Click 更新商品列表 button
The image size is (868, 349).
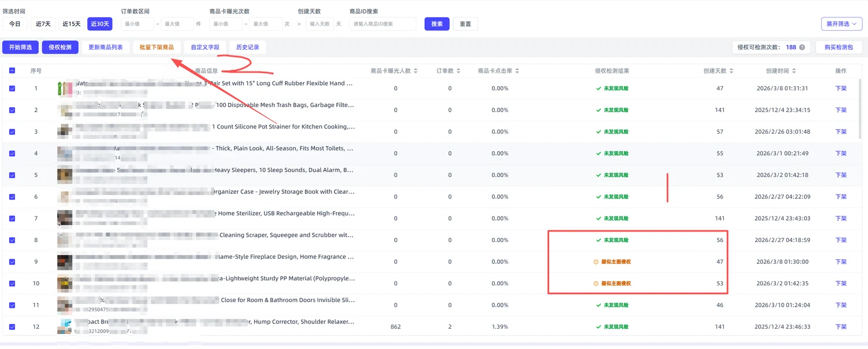(106, 47)
